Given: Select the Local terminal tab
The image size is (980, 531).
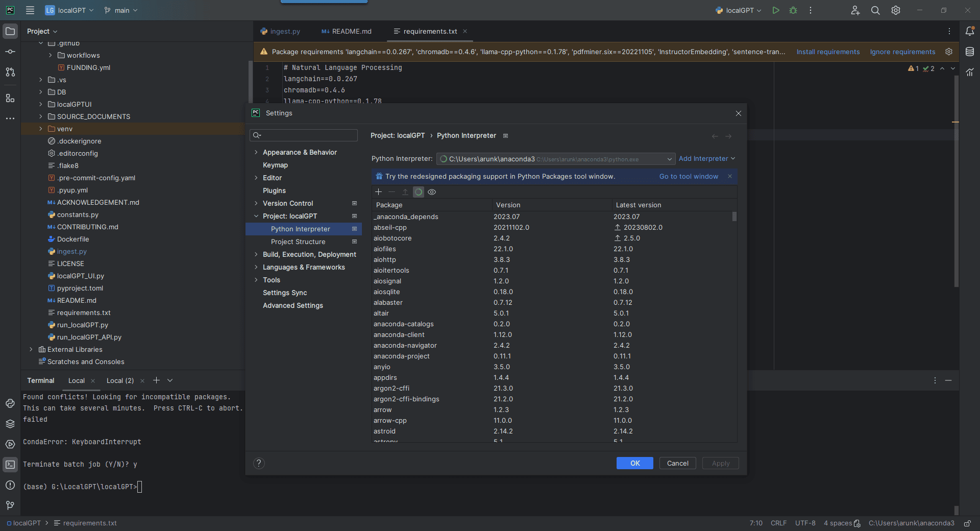Looking at the screenshot, I should [77, 380].
